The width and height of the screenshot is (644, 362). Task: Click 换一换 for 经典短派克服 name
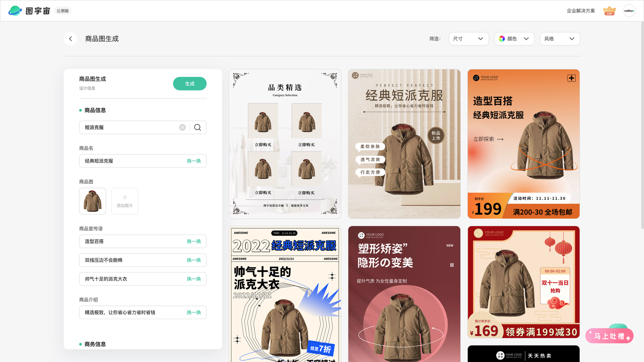point(194,161)
